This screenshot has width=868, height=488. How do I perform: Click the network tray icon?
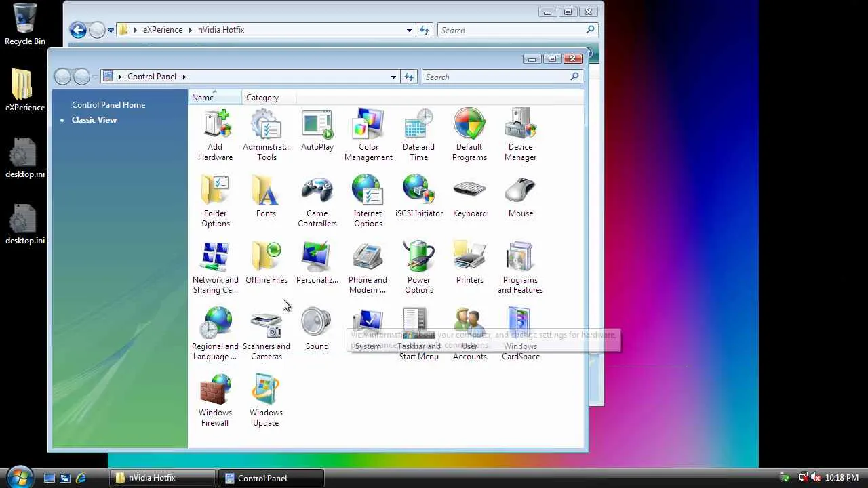point(803,478)
